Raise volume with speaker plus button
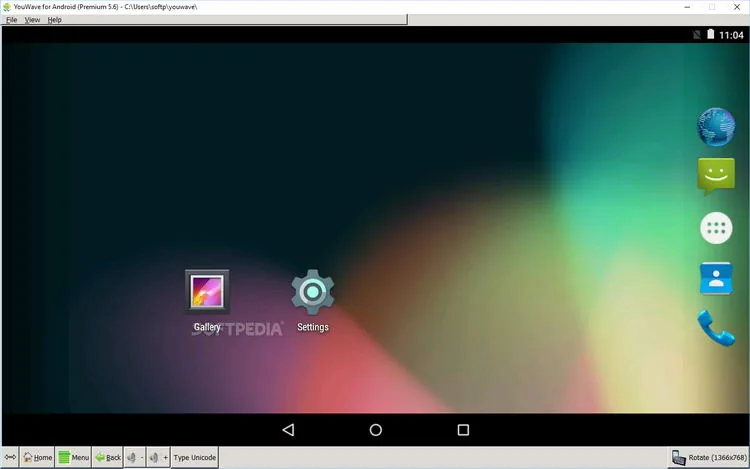 pyautogui.click(x=158, y=458)
